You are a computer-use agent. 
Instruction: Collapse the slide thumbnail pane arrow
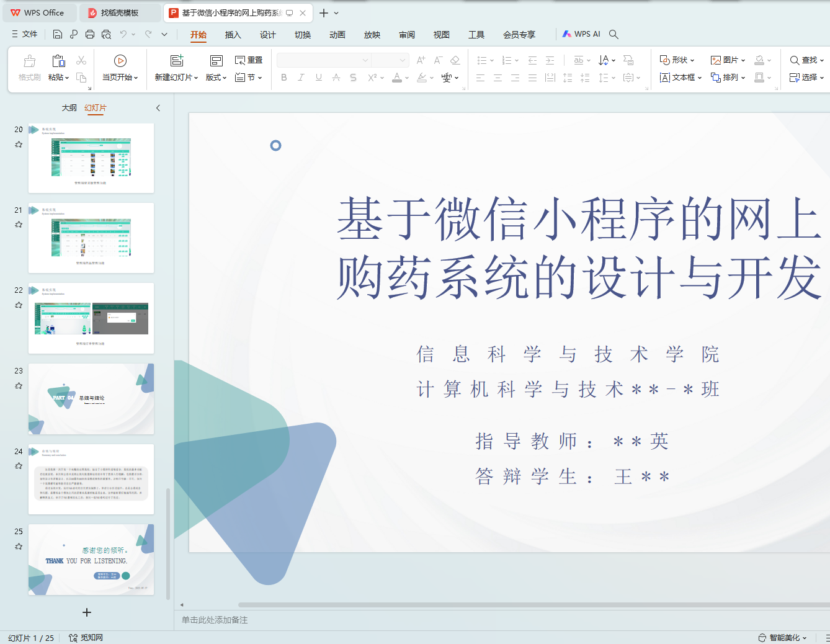[x=158, y=108]
